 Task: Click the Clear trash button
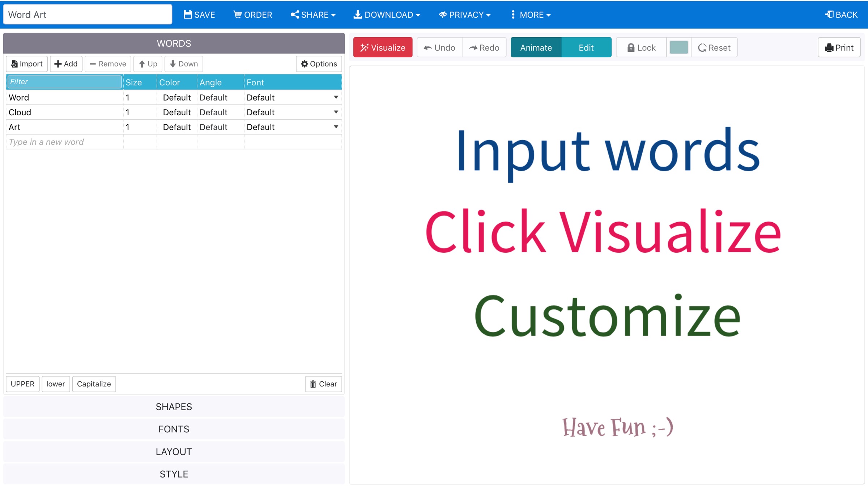[323, 384]
